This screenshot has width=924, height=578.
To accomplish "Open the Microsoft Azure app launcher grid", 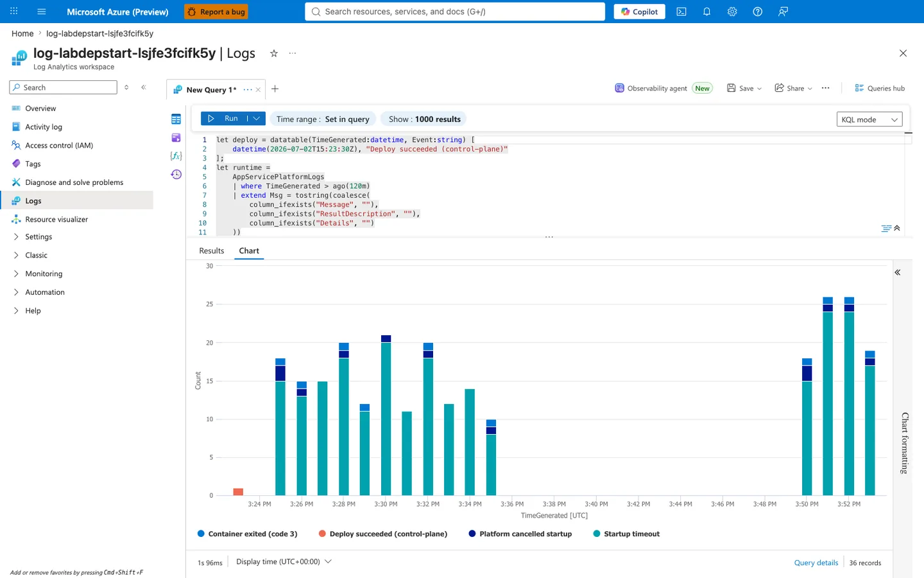I will tap(14, 12).
